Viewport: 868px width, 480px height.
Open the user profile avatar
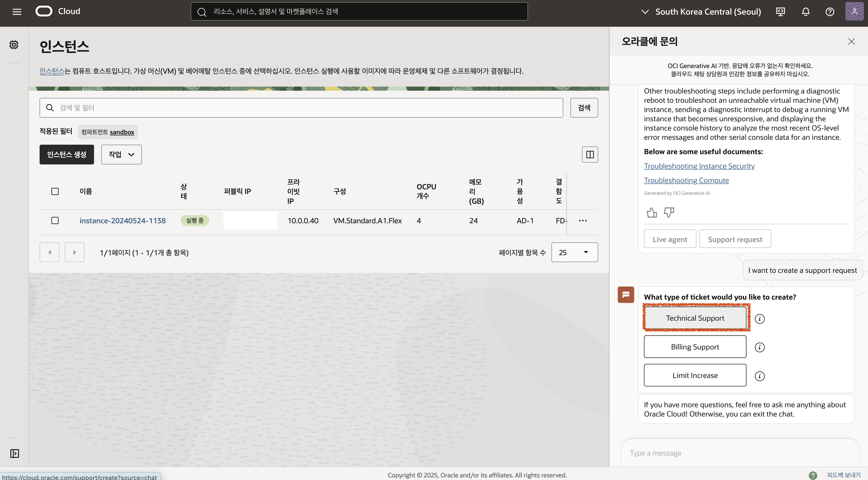[854, 11]
